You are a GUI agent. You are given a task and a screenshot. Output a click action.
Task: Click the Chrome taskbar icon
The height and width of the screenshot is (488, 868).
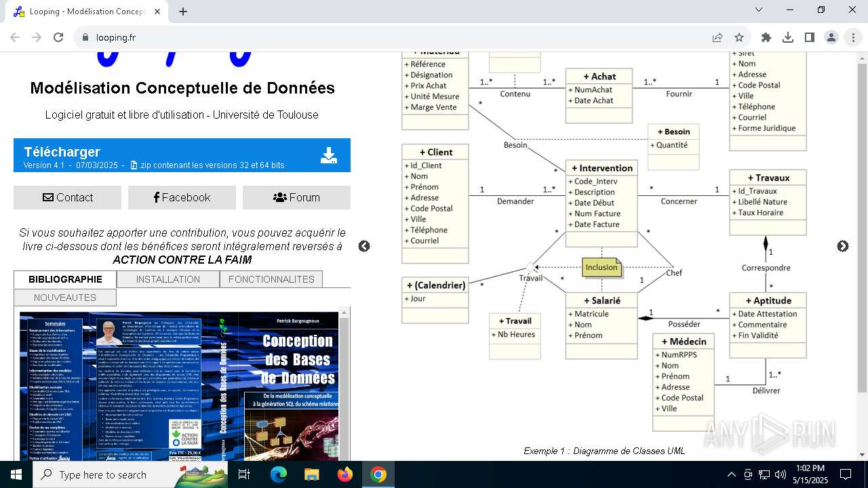378,474
